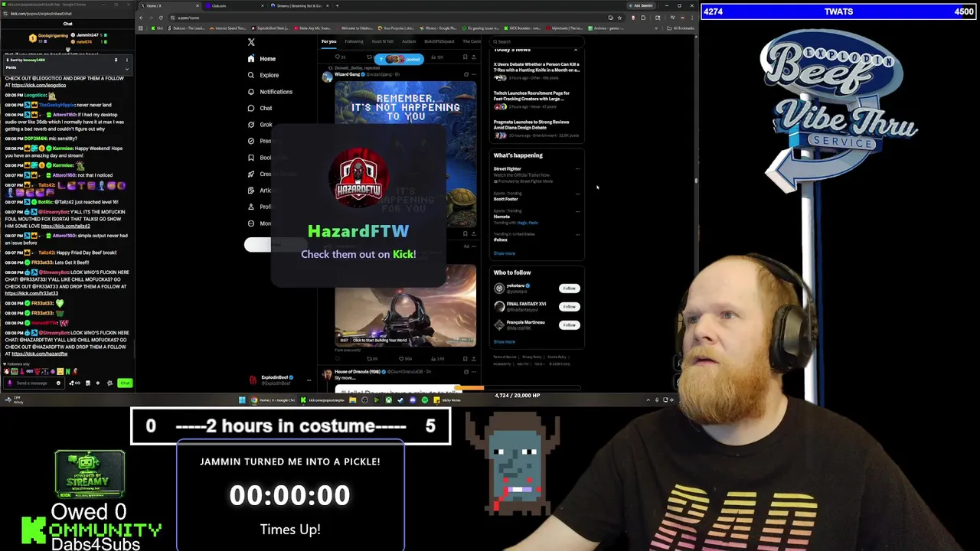
Task: Open the Street Fighter promoted trend
Action: click(x=536, y=175)
